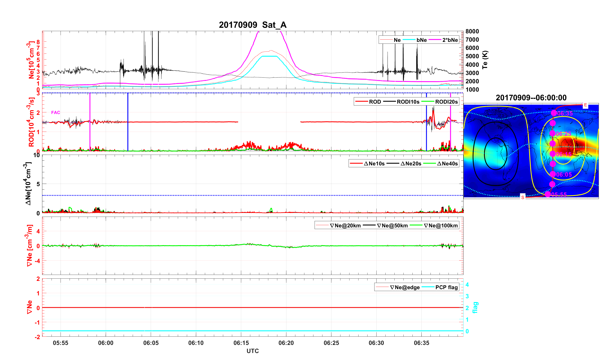Click the 06:15 tick label on UTC axis
The width and height of the screenshot is (602, 364).
(241, 343)
